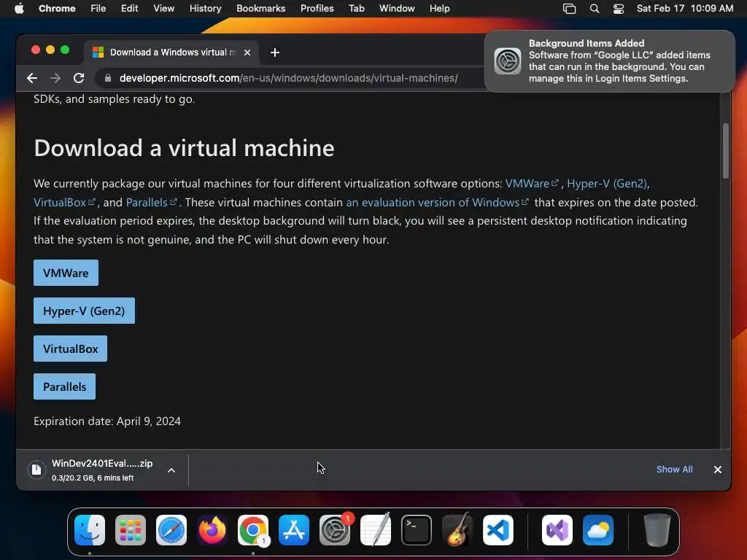Viewport: 747px width, 560px height.
Task: Open the Parallels inline text link
Action: click(x=152, y=203)
